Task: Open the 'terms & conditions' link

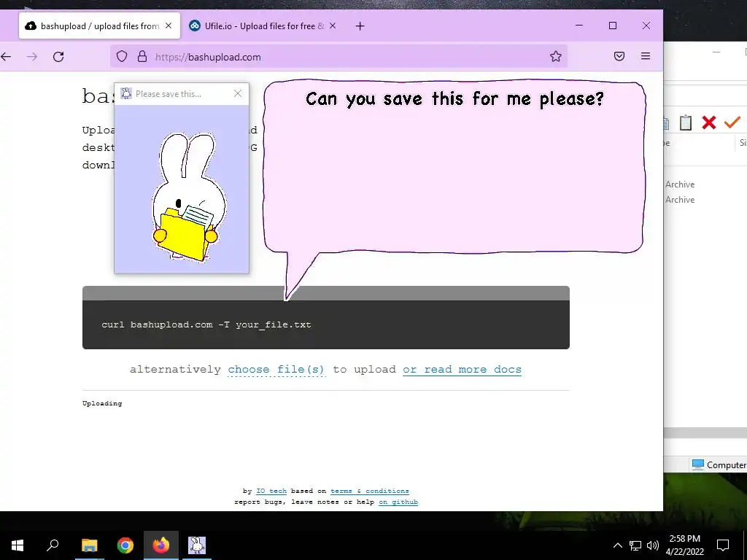Action: pyautogui.click(x=370, y=491)
